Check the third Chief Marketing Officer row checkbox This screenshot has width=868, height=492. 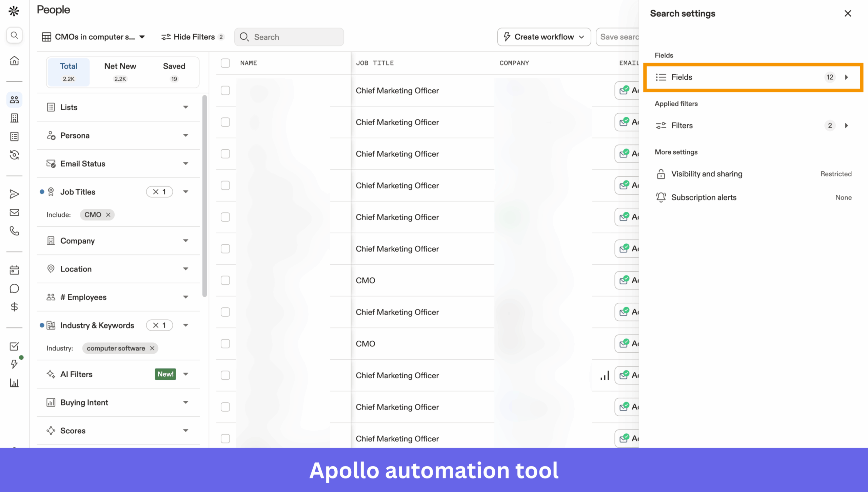(225, 154)
